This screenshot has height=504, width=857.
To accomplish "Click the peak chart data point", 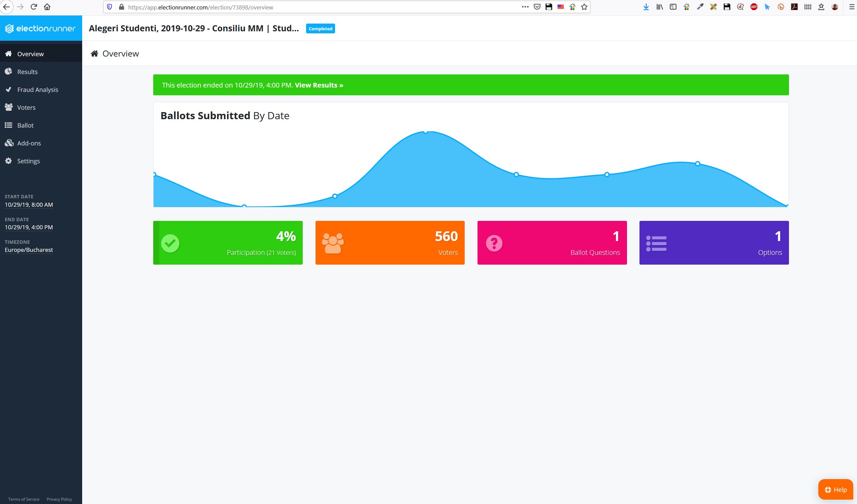I will [425, 132].
